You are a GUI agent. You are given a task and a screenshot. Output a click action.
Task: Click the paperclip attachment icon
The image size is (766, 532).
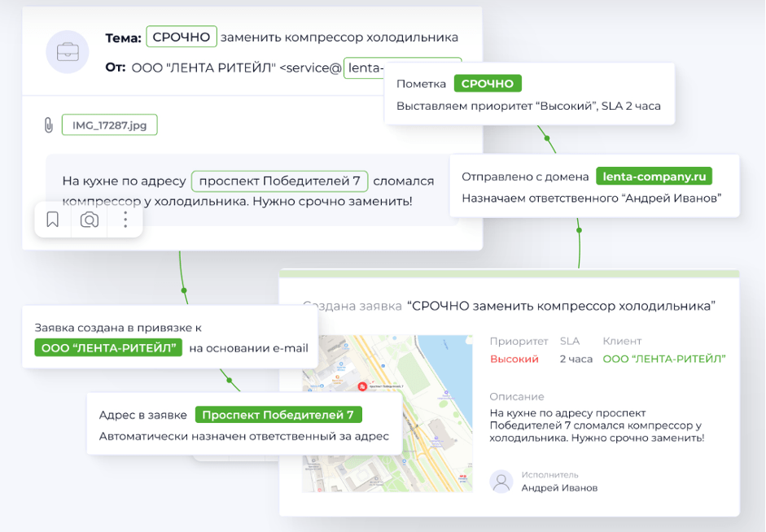[x=48, y=125]
